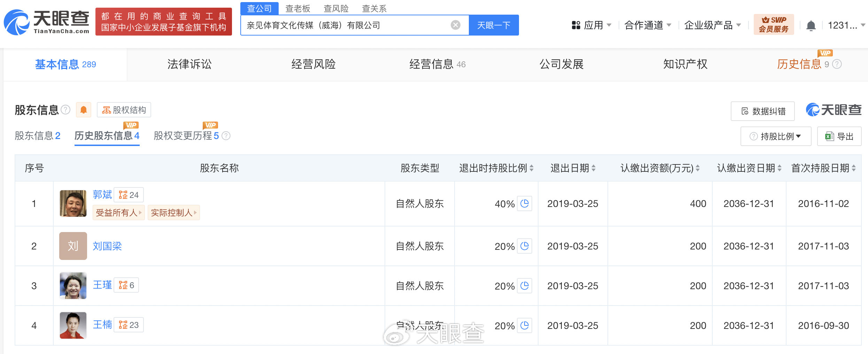Click the orange shareholder alert bell icon
The image size is (868, 354).
click(x=84, y=110)
